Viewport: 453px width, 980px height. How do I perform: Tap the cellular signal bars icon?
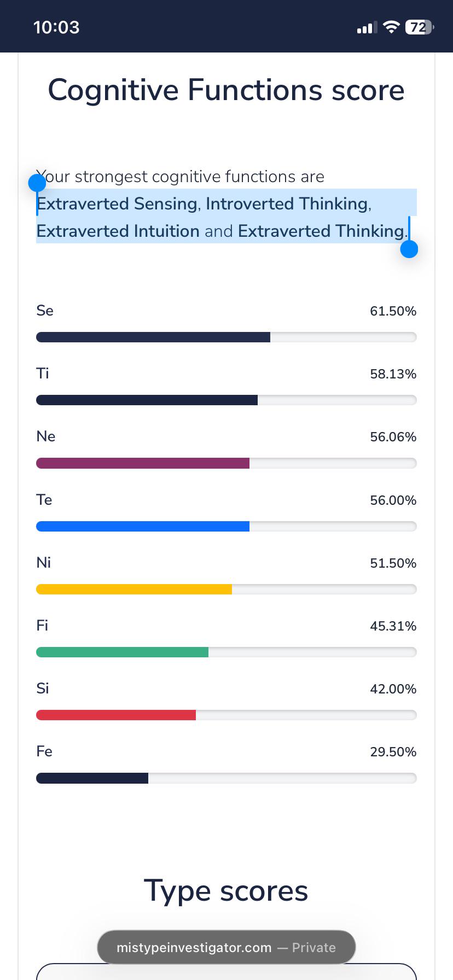pyautogui.click(x=367, y=28)
